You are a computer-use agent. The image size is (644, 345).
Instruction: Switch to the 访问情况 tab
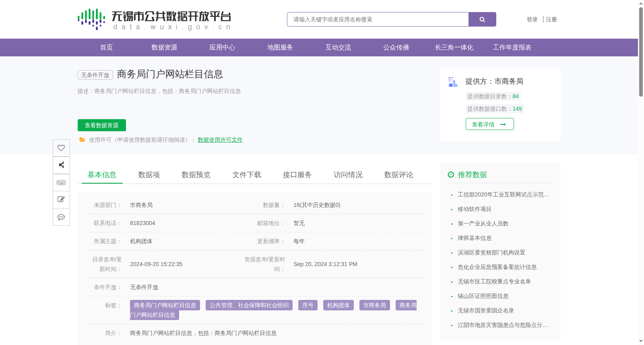tap(348, 175)
